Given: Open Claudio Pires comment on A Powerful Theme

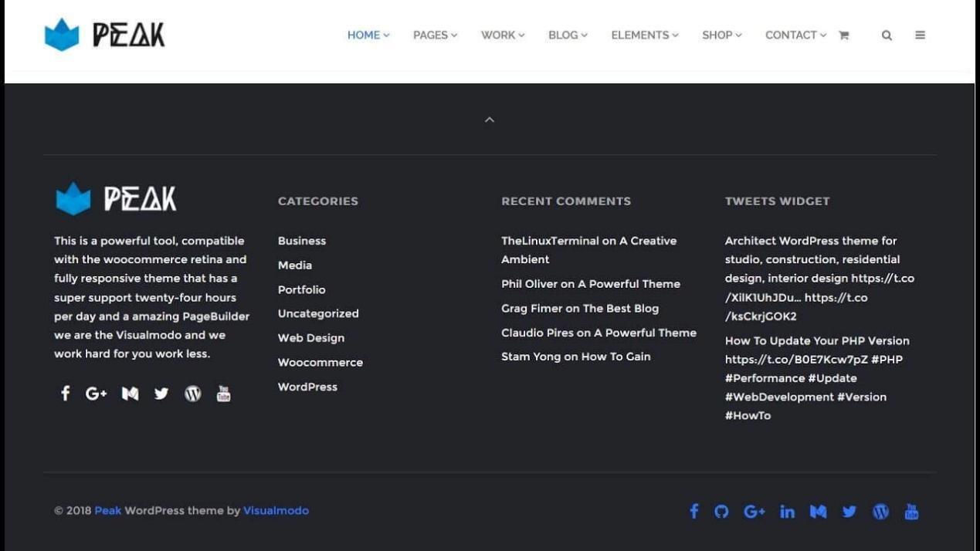Looking at the screenshot, I should coord(599,333).
